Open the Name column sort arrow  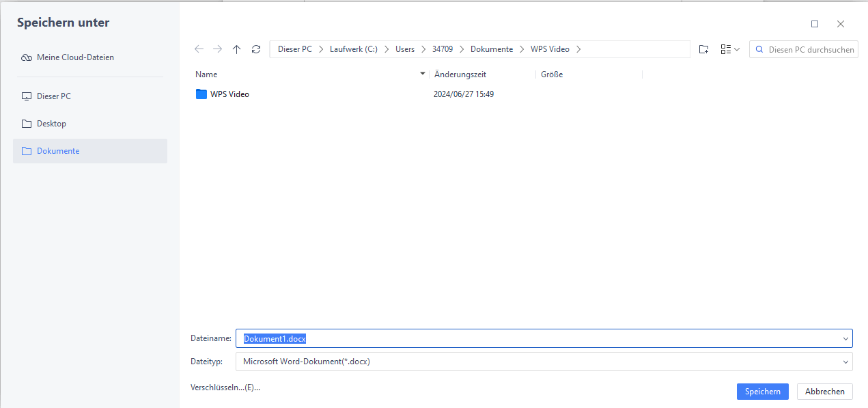click(422, 73)
